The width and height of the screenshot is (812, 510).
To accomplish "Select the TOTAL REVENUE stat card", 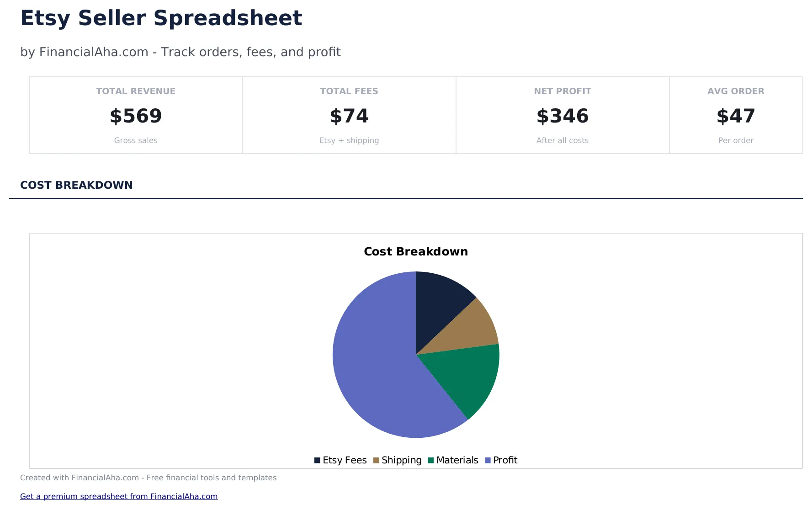I will point(135,114).
